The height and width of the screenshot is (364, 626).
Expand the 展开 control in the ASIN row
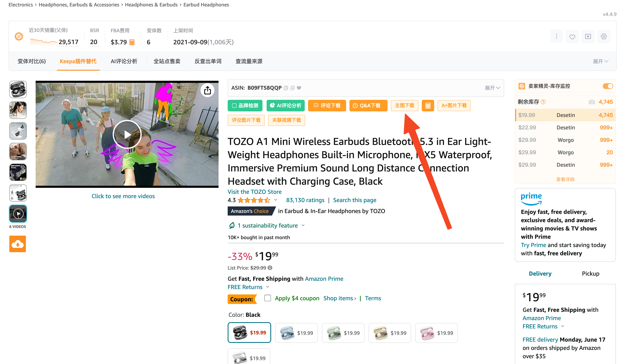(x=492, y=88)
